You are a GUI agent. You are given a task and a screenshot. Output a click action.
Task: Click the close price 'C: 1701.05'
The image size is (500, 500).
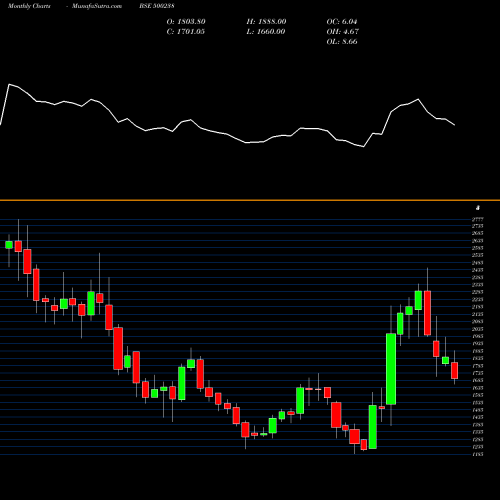pyautogui.click(x=186, y=32)
